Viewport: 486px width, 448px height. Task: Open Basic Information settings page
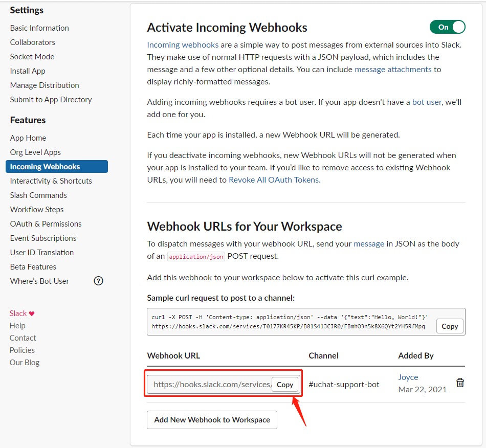[39, 28]
